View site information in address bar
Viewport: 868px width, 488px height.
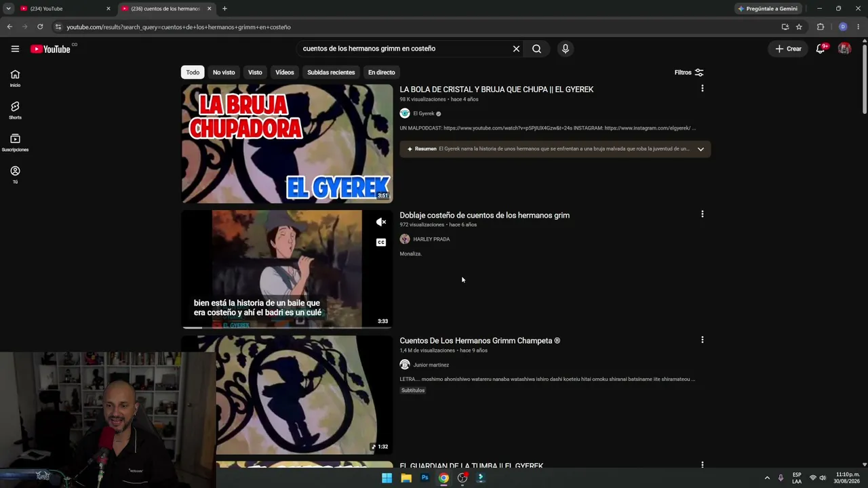[x=58, y=27]
